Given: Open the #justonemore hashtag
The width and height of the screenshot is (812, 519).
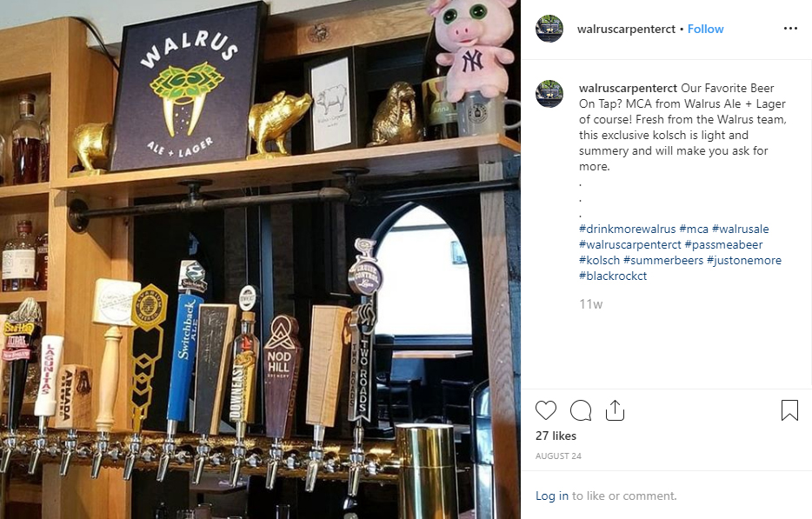Looking at the screenshot, I should point(743,260).
